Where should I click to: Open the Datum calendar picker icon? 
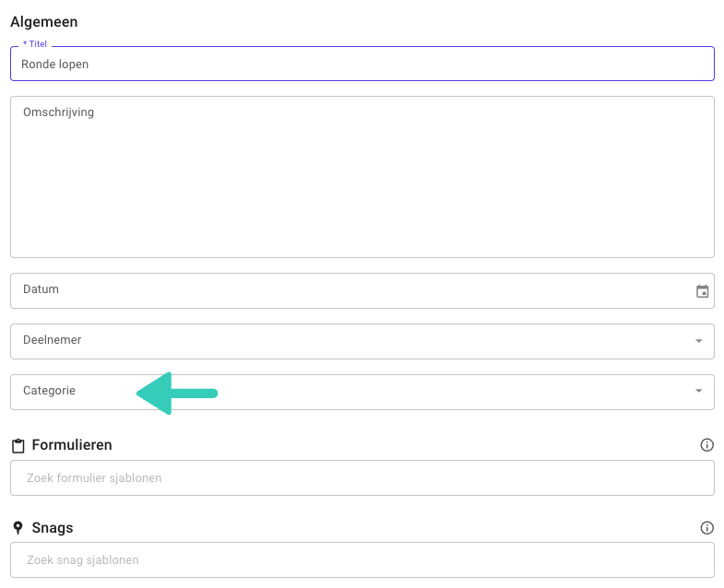(702, 291)
